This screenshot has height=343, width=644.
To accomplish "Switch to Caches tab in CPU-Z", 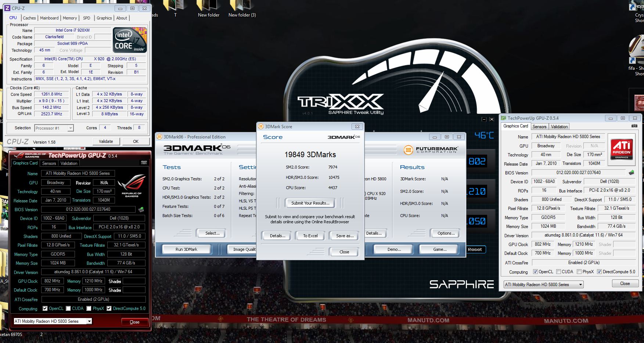I will (x=29, y=18).
